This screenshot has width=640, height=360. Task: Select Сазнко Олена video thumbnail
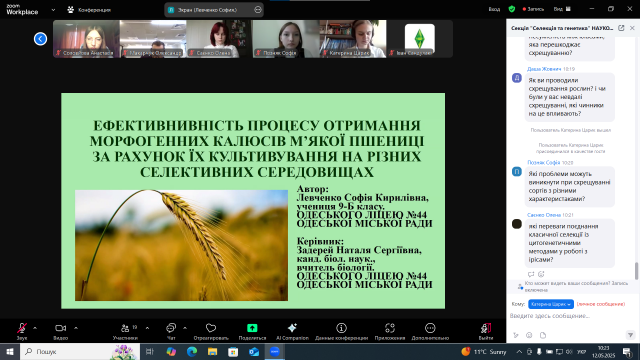point(219,39)
